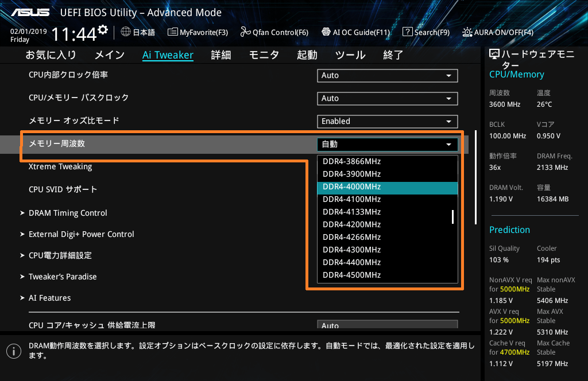Click the 16384 MB capacity value
The image size is (588, 381).
553,199
